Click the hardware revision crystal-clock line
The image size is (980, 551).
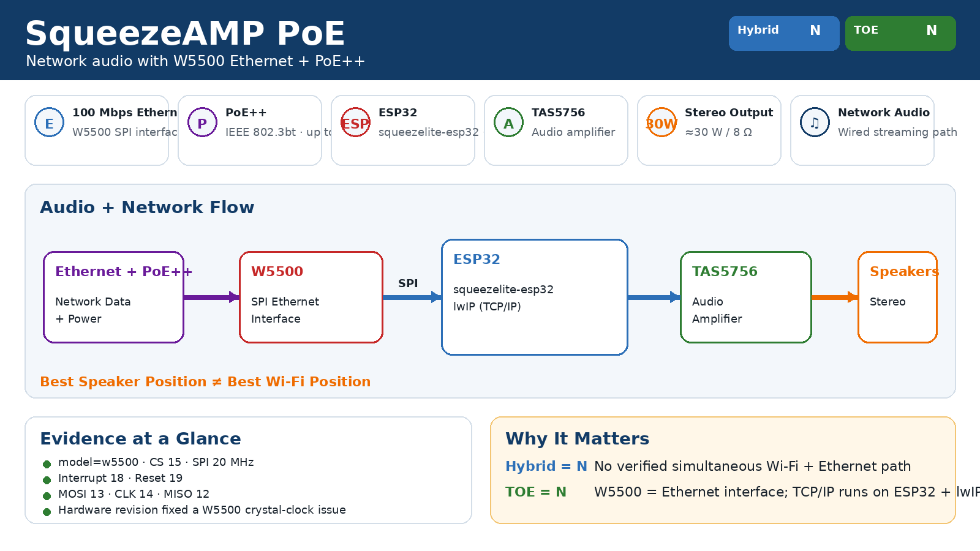point(202,510)
